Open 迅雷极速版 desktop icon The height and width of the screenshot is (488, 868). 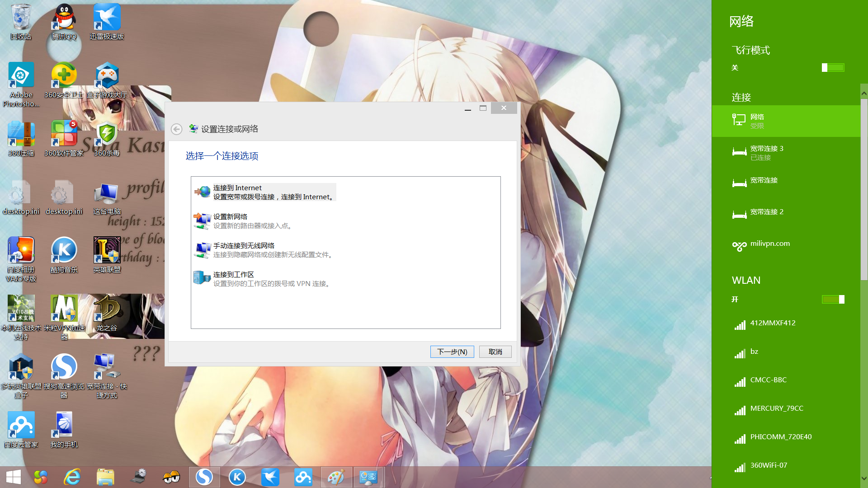(107, 22)
